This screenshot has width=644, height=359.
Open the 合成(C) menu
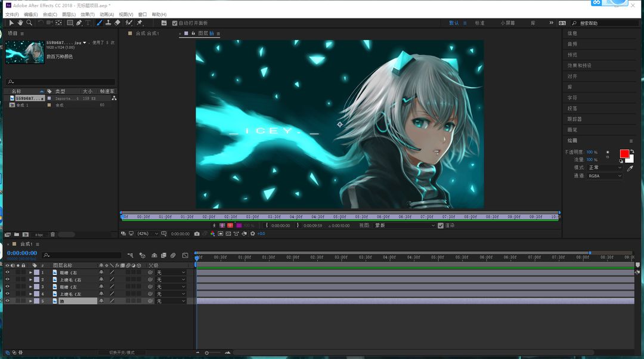50,14
